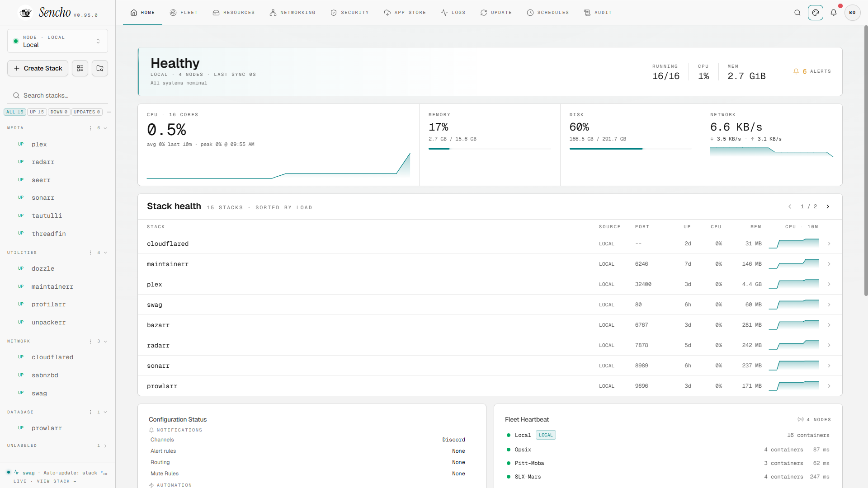Open bazarr row detail chevron
This screenshot has height=488, width=868.
pyautogui.click(x=829, y=325)
